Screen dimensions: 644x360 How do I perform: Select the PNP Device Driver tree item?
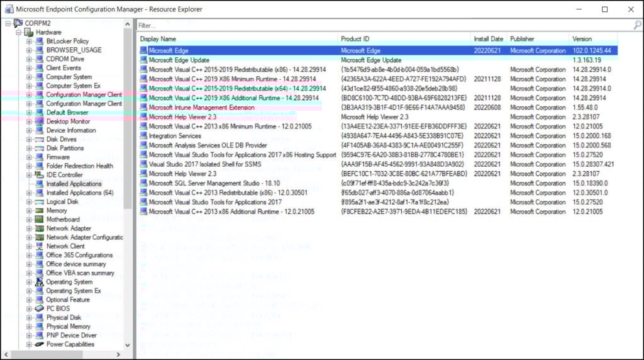[72, 335]
